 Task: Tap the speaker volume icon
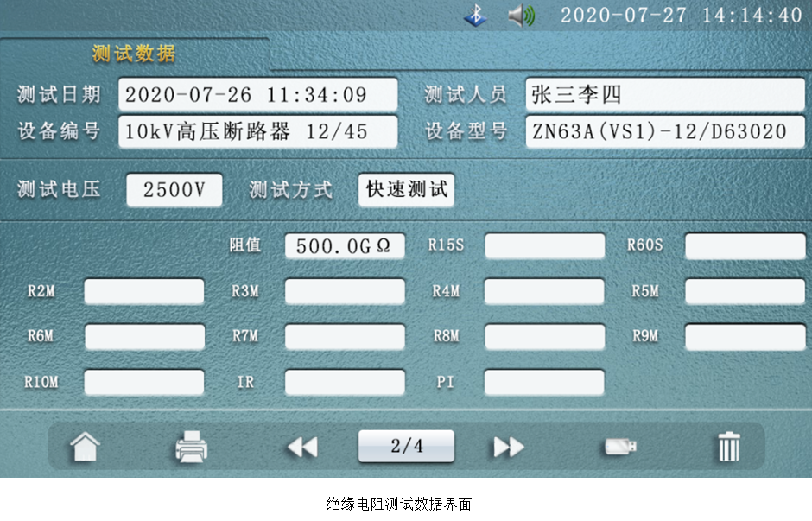(521, 16)
